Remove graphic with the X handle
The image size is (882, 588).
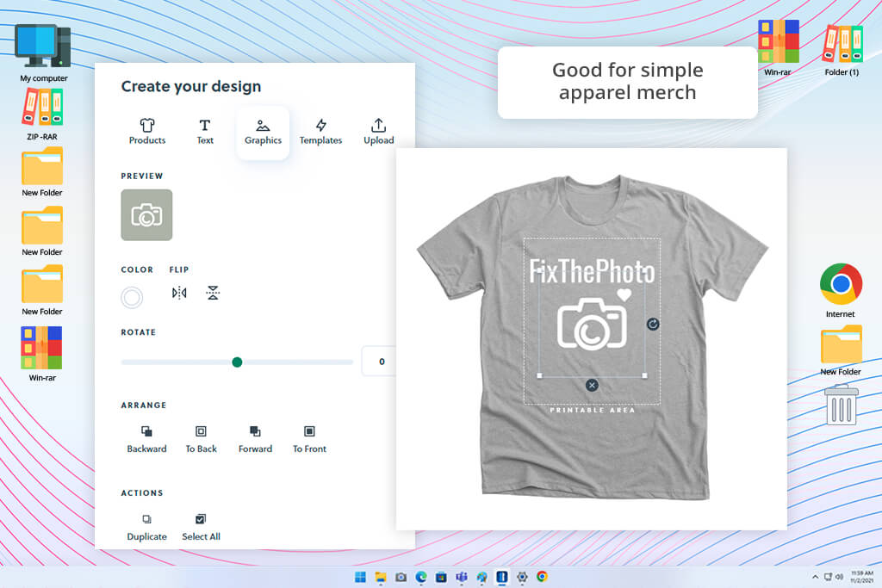point(592,385)
